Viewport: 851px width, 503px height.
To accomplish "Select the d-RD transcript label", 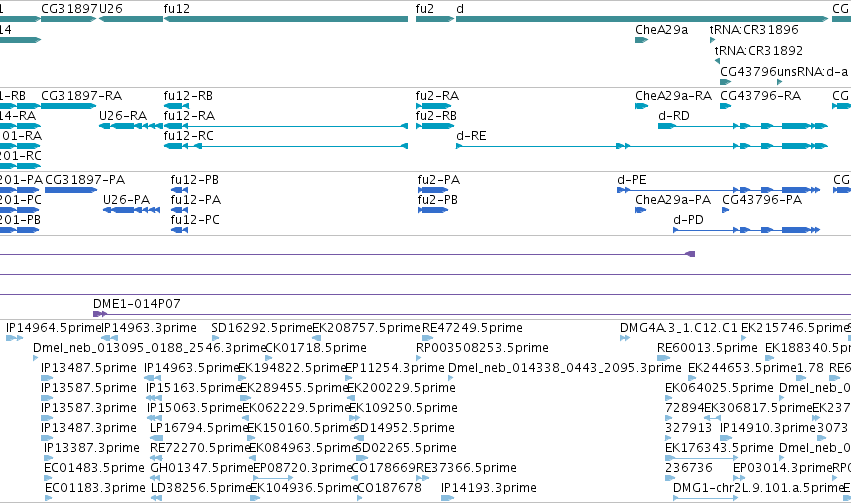I will tap(674, 116).
